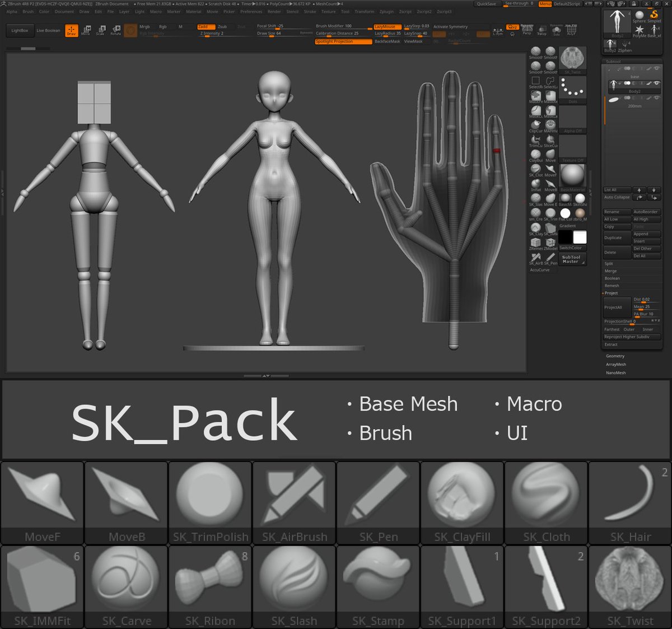Open the Zplugin menu

coord(386,11)
